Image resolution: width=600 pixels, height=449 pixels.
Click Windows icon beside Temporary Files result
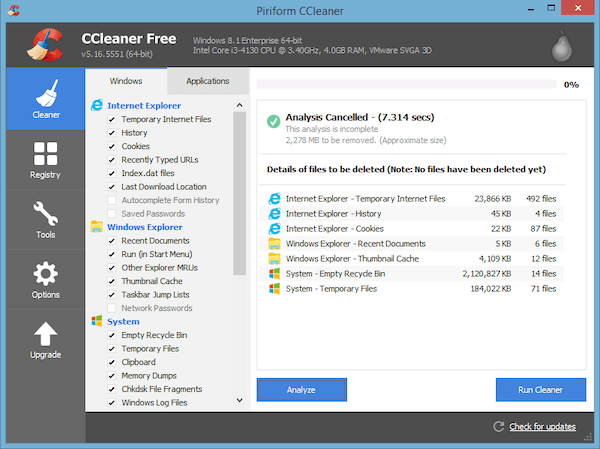(274, 289)
